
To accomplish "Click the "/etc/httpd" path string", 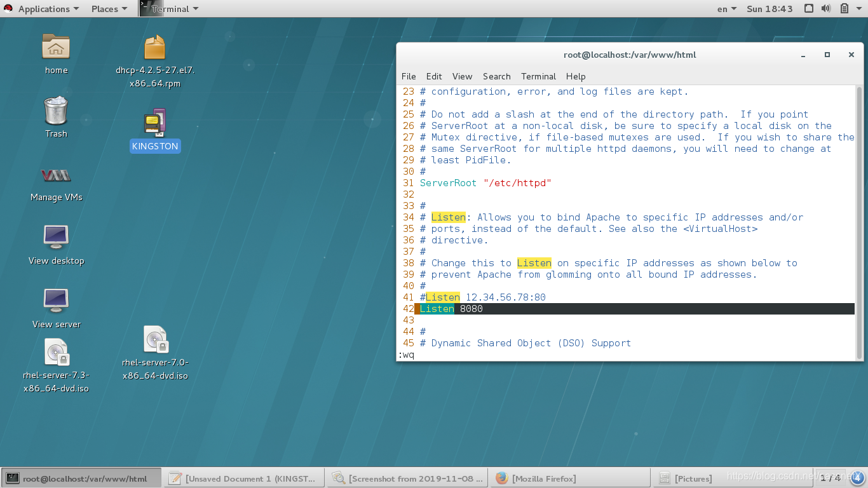I will (x=517, y=183).
